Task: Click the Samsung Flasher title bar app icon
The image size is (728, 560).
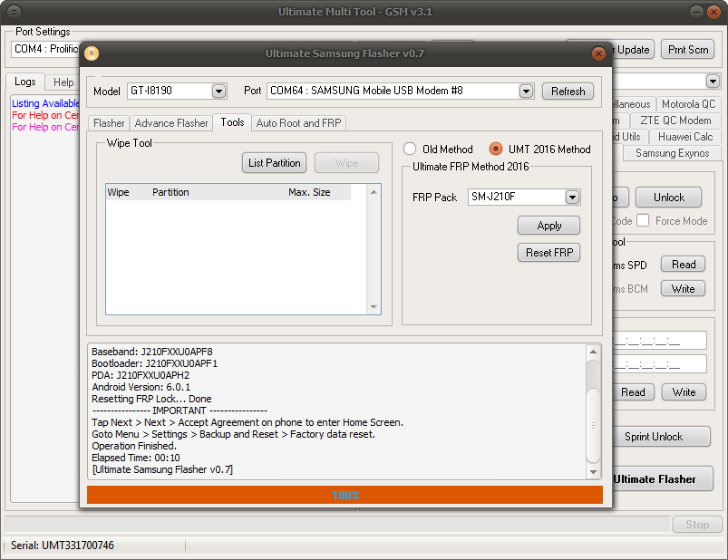Action: click(91, 53)
